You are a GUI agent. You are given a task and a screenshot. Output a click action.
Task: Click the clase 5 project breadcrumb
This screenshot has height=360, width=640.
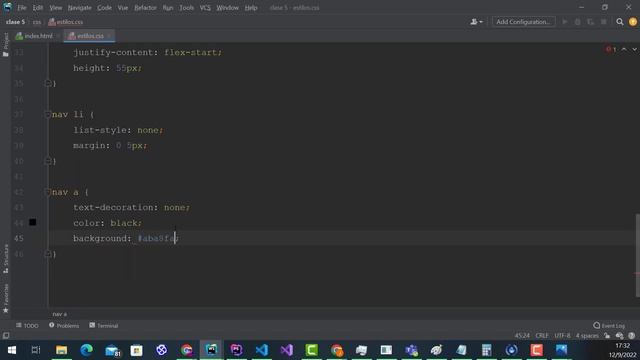pyautogui.click(x=16, y=22)
